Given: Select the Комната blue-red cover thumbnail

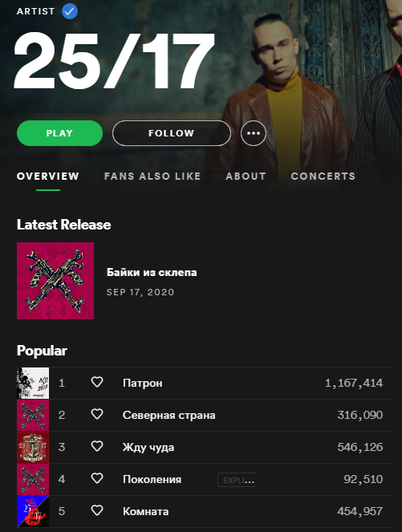Looking at the screenshot, I should click(x=33, y=511).
